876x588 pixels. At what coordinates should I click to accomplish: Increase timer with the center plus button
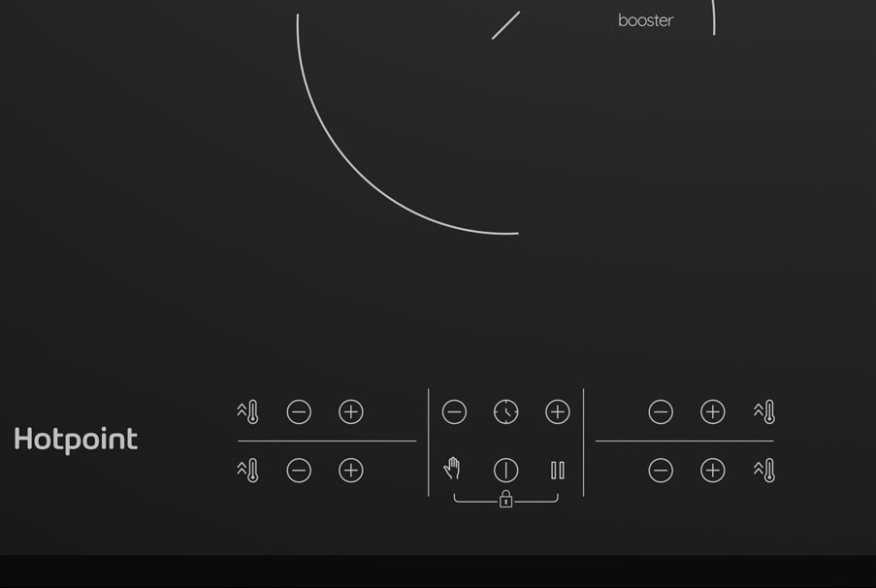pos(558,412)
